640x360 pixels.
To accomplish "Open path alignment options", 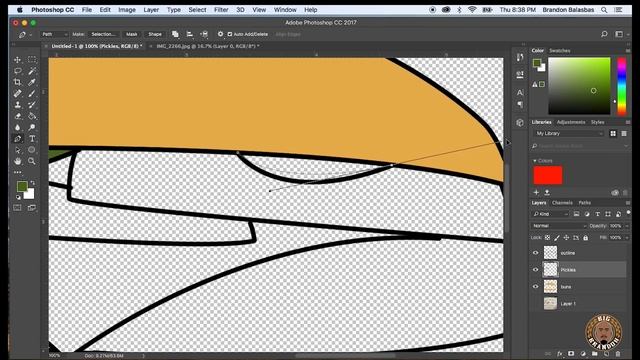I will (x=190, y=34).
